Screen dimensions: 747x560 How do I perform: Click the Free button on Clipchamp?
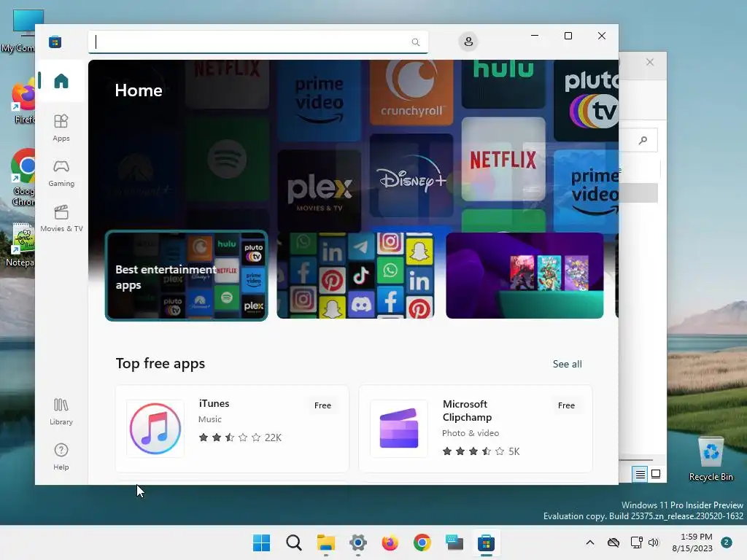click(x=566, y=405)
